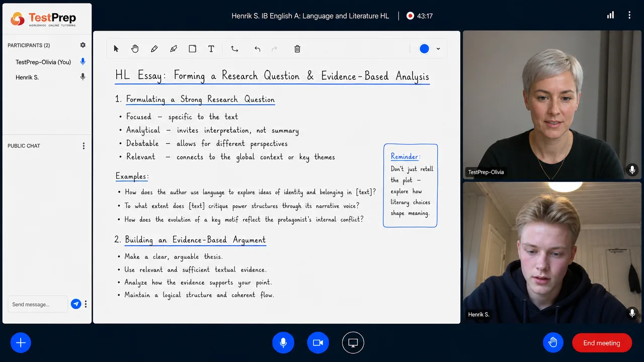Open meeting more options menu at top right
Viewport: 644px width, 362px height.
[x=629, y=15]
